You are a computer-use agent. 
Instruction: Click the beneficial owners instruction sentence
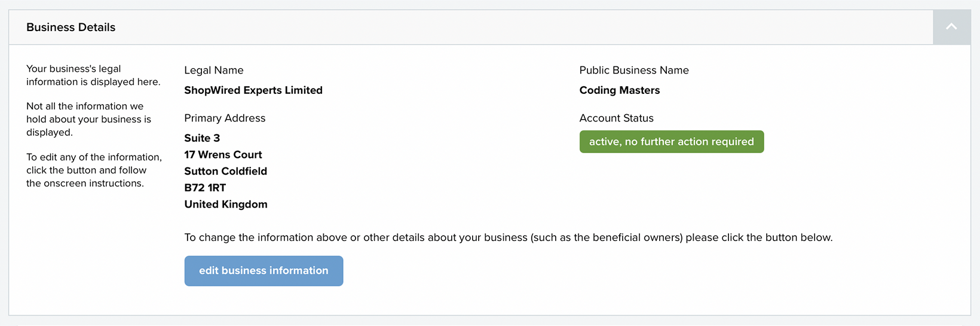509,237
